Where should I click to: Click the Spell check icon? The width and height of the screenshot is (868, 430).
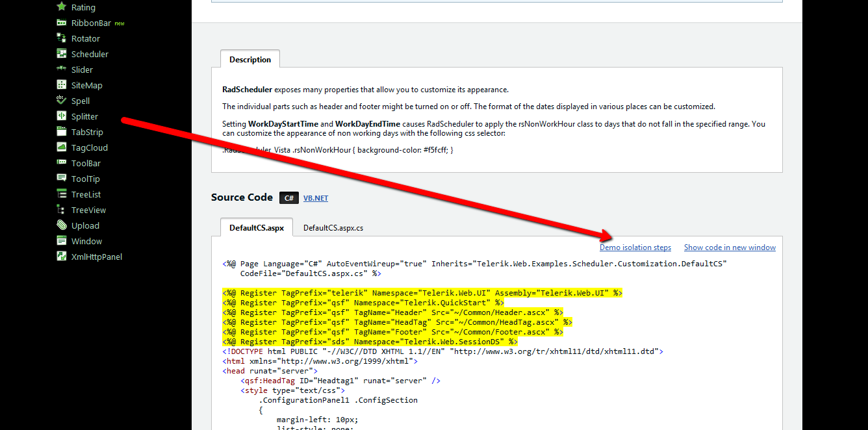click(62, 101)
